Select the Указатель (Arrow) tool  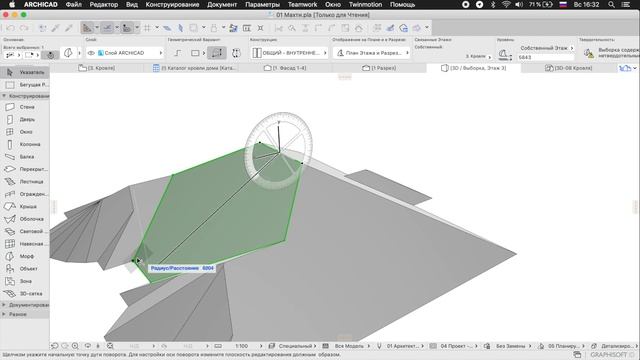click(25, 72)
